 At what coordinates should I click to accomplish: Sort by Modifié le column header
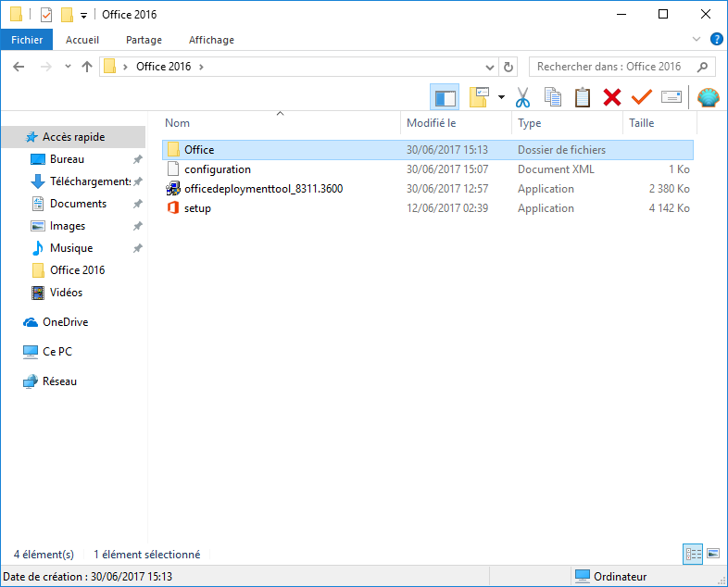(456, 123)
